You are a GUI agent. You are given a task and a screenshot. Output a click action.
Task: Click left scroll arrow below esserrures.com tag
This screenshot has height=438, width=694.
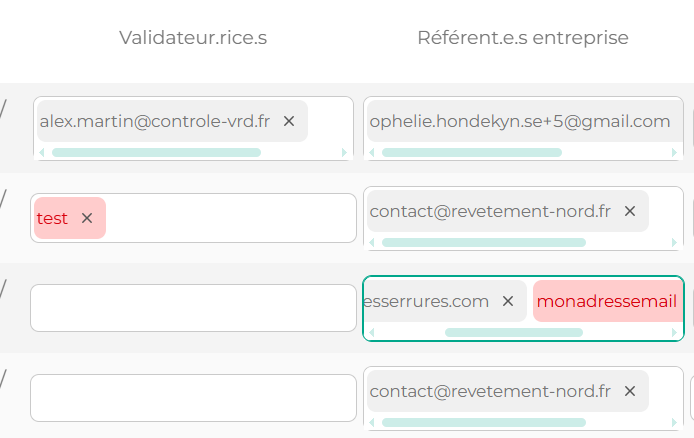click(371, 332)
